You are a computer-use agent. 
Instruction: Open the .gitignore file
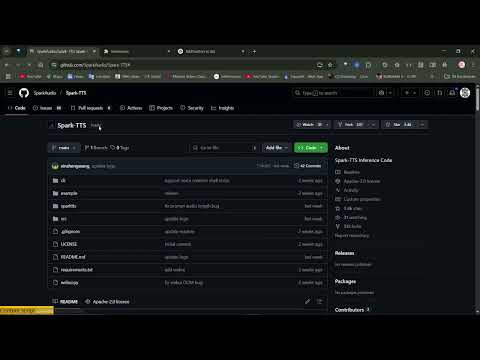pos(70,231)
